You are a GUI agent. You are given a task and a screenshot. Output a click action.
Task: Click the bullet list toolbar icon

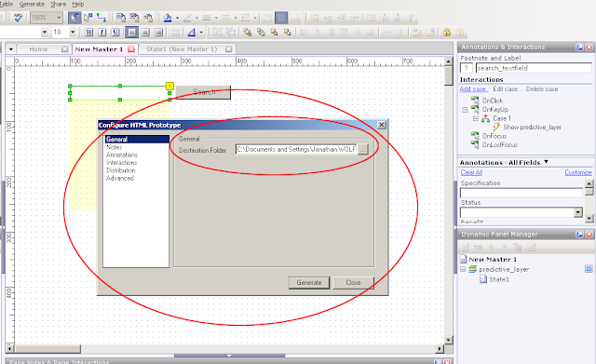[175, 33]
